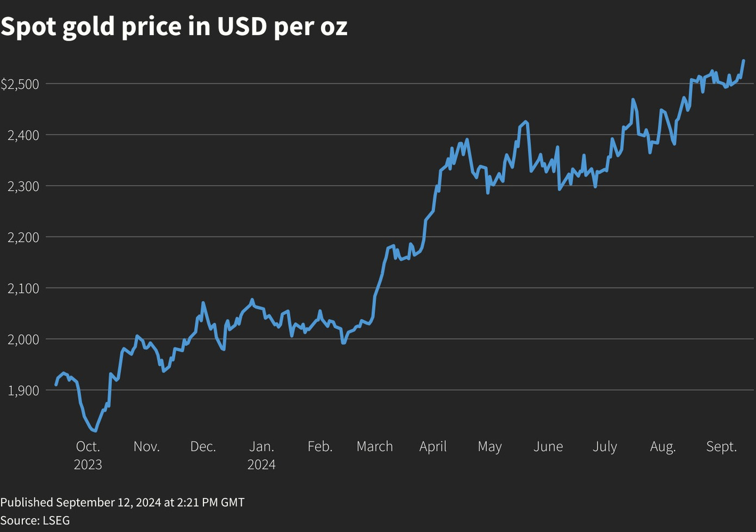
Task: Click the 2,300 y-axis label
Action: (x=23, y=186)
